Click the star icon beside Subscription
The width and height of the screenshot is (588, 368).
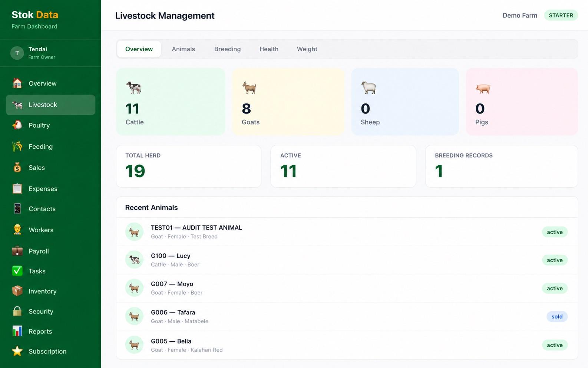pyautogui.click(x=17, y=351)
